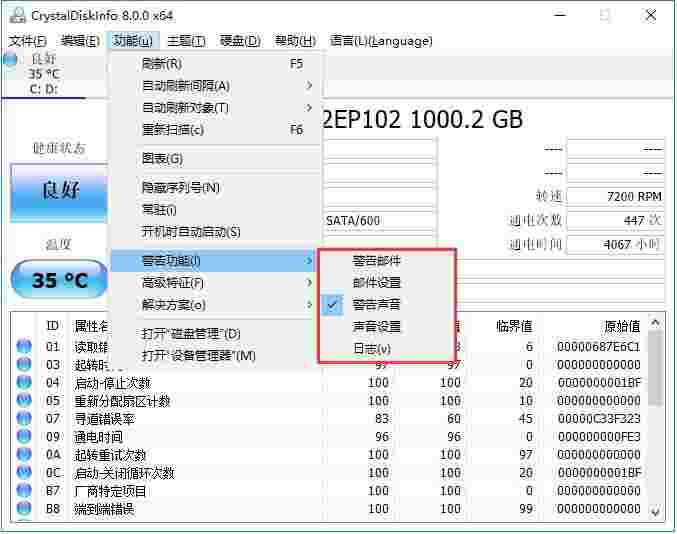Click the status orb of attribute 03
677x534 pixels.
point(24,364)
